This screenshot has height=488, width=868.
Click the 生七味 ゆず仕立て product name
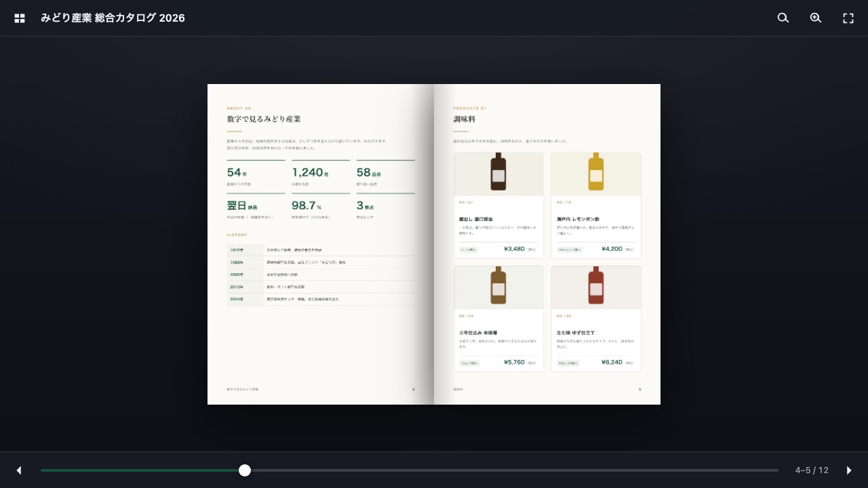click(x=576, y=333)
